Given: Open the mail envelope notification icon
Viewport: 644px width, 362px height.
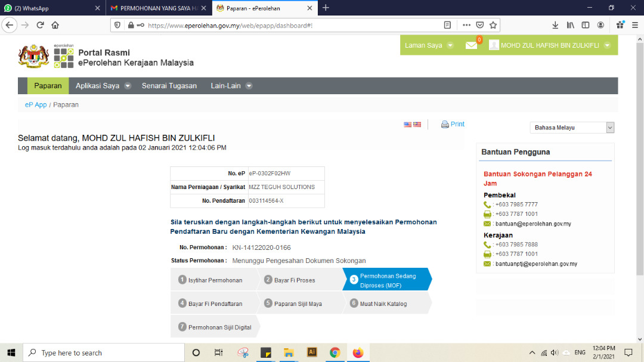Looking at the screenshot, I should tap(471, 45).
